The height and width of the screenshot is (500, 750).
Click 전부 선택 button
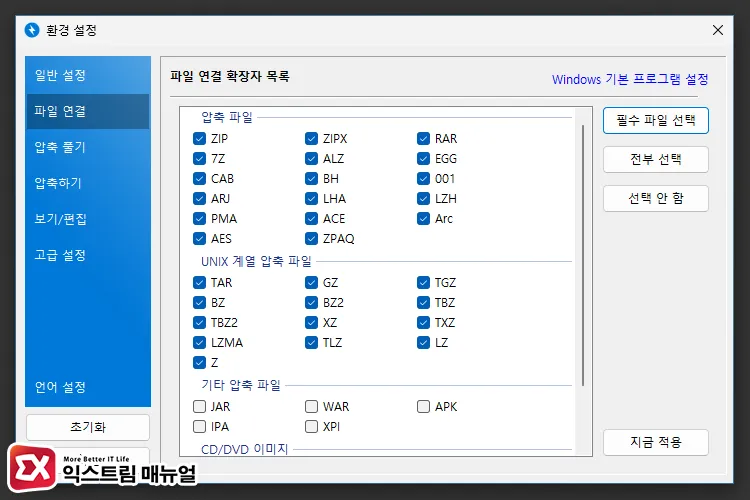[655, 159]
